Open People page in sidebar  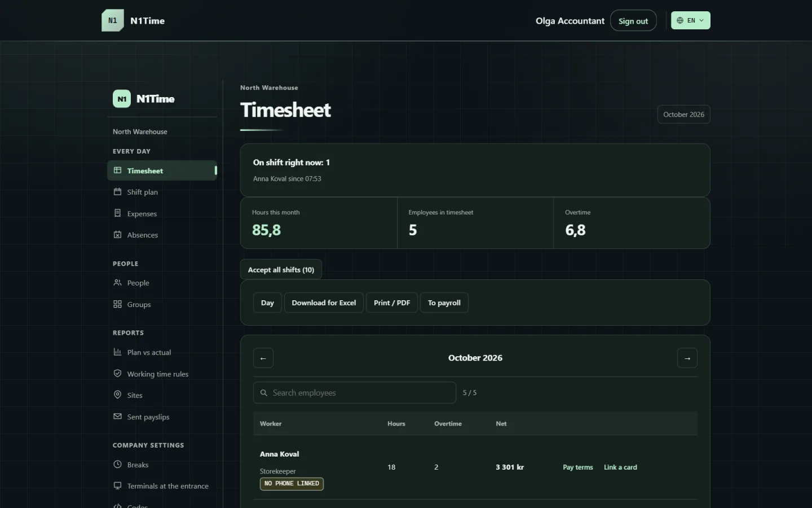click(x=162, y=283)
